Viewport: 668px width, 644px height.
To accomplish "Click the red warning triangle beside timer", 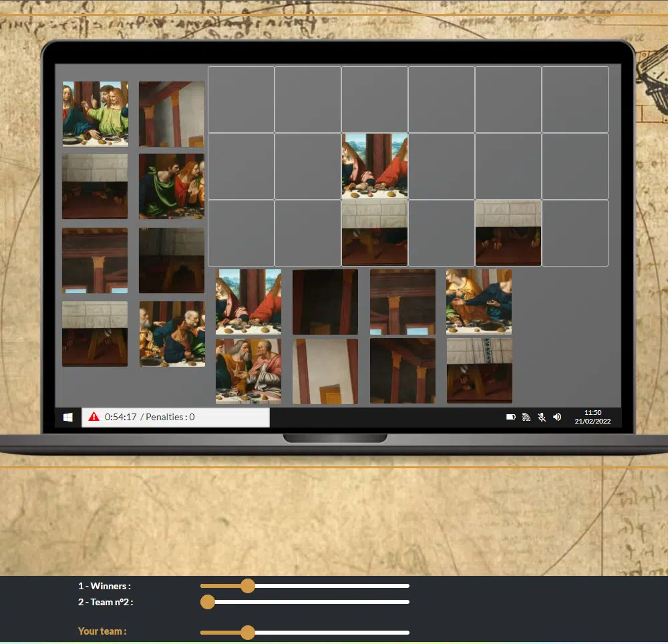I will (94, 417).
